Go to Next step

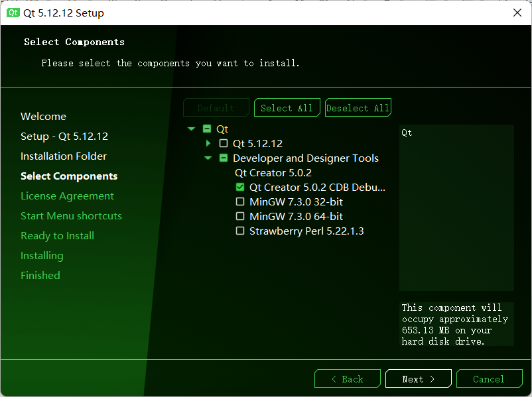click(x=419, y=378)
